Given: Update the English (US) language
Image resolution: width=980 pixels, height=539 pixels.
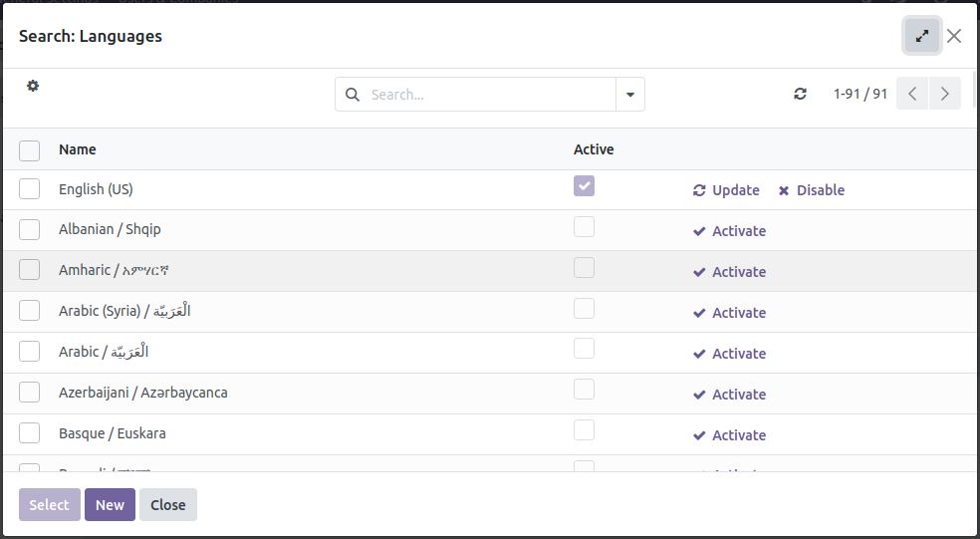Looking at the screenshot, I should pyautogui.click(x=726, y=190).
